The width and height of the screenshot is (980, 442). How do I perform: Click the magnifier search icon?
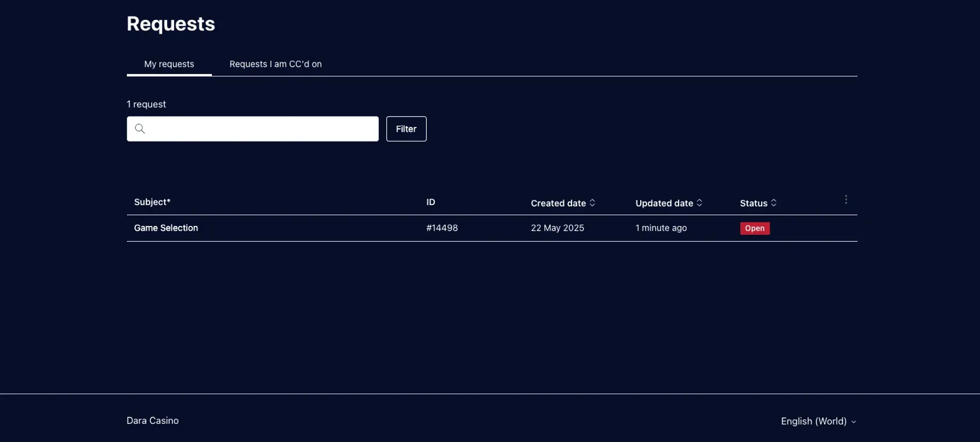pyautogui.click(x=140, y=129)
